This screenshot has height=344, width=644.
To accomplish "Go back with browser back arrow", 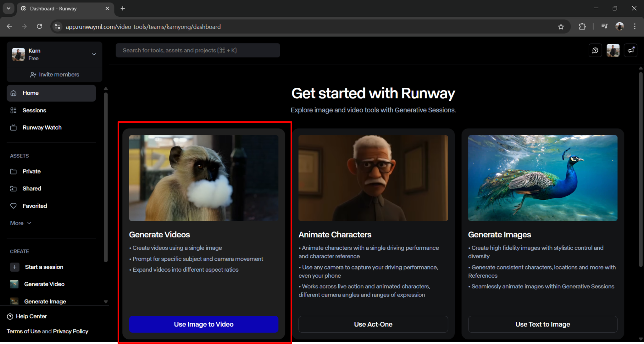I will coord(9,26).
